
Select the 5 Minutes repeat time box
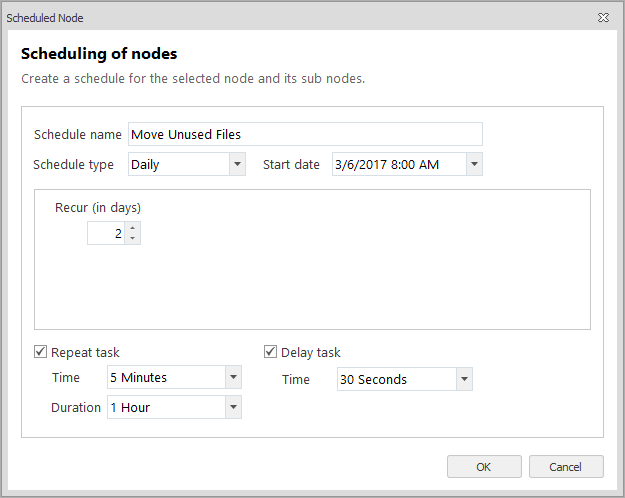[165, 377]
